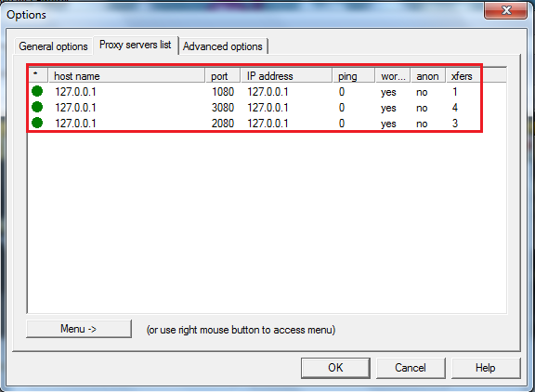Viewport: 535px width, 392px height.
Task: Open Help for the Options dialog
Action: click(486, 368)
